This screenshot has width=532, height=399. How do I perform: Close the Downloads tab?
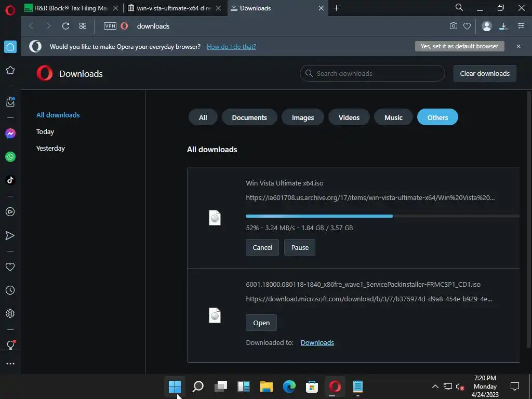coord(321,8)
